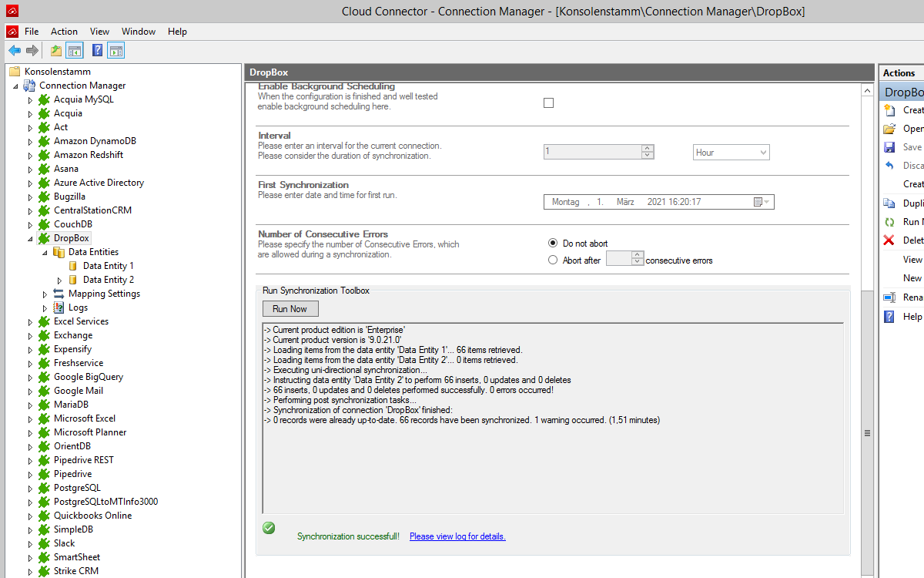Click the Mapping Settings arrows icon
The width and height of the screenshot is (924, 578).
click(x=59, y=294)
